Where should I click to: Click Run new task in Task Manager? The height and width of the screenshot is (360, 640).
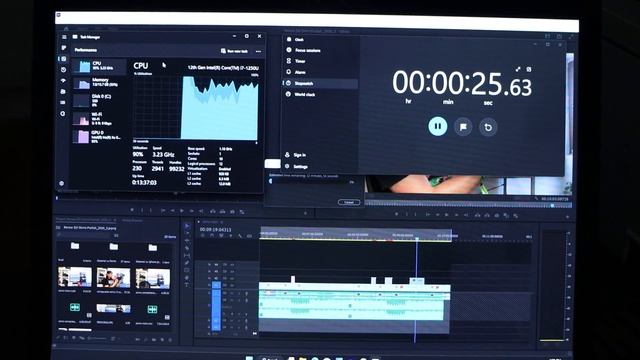(x=234, y=51)
